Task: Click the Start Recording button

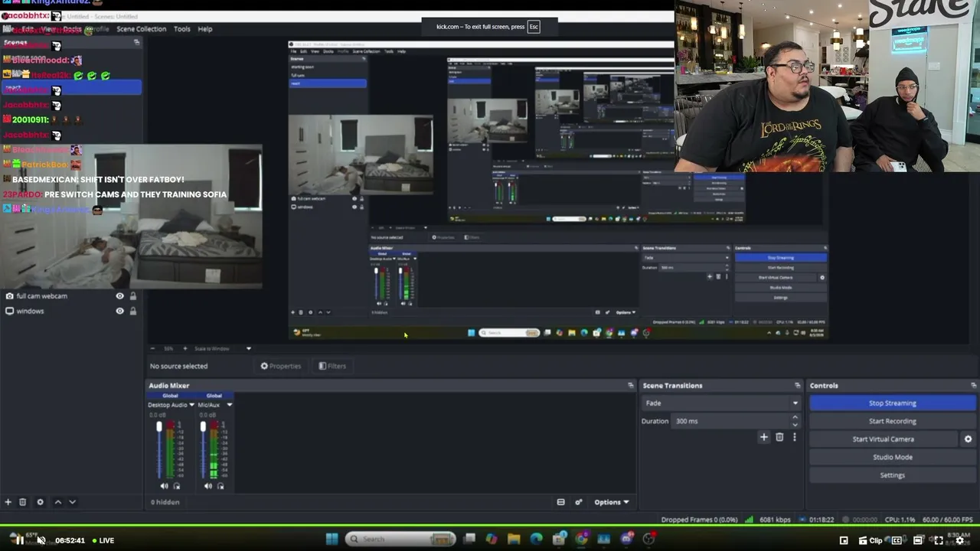Action: 892,421
